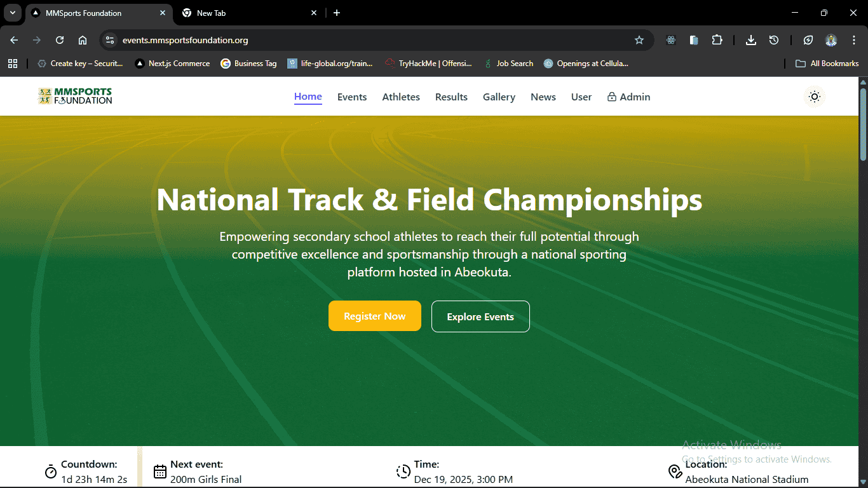Screen dimensions: 868x488
Task: Bookmark this page using the star icon
Action: click(639, 39)
